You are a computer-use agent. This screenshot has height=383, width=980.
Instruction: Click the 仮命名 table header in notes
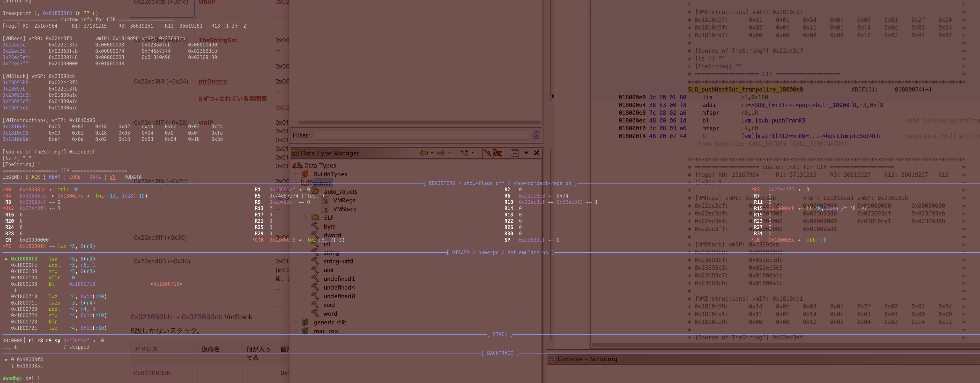pos(210,349)
